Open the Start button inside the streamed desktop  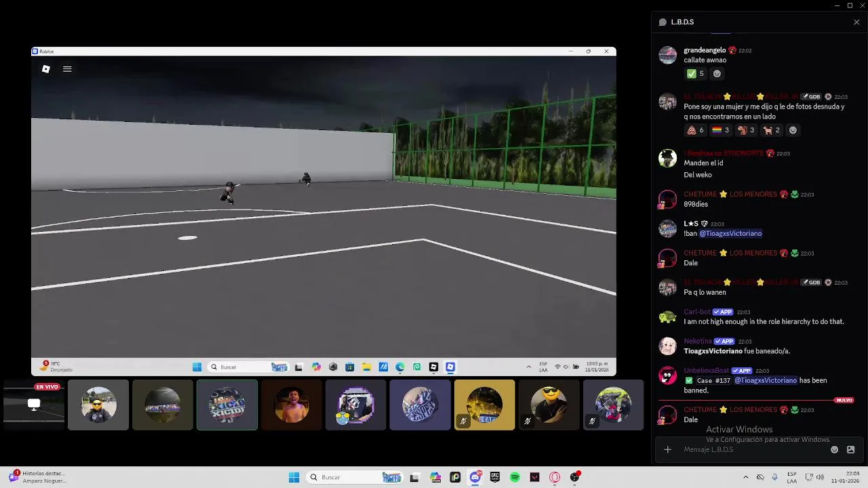197,367
